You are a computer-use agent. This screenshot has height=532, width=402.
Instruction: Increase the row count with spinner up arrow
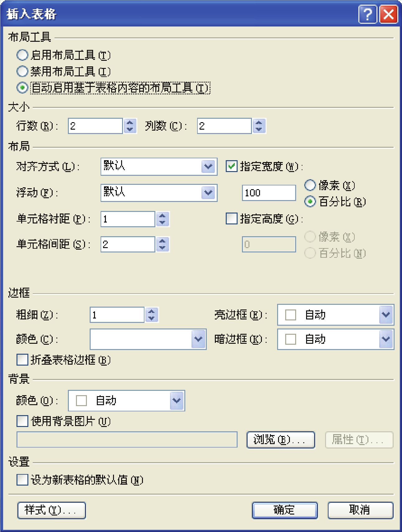tap(130, 122)
